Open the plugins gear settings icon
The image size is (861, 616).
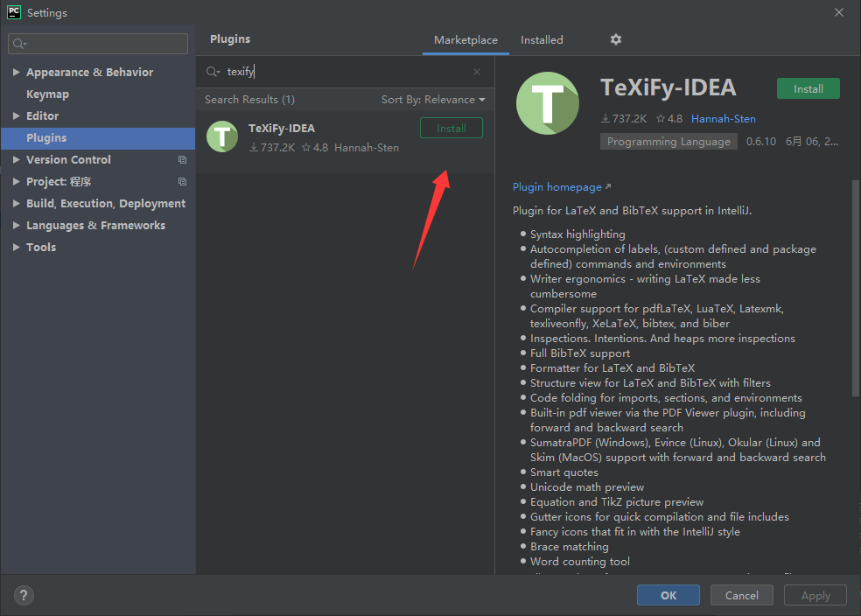click(x=615, y=39)
